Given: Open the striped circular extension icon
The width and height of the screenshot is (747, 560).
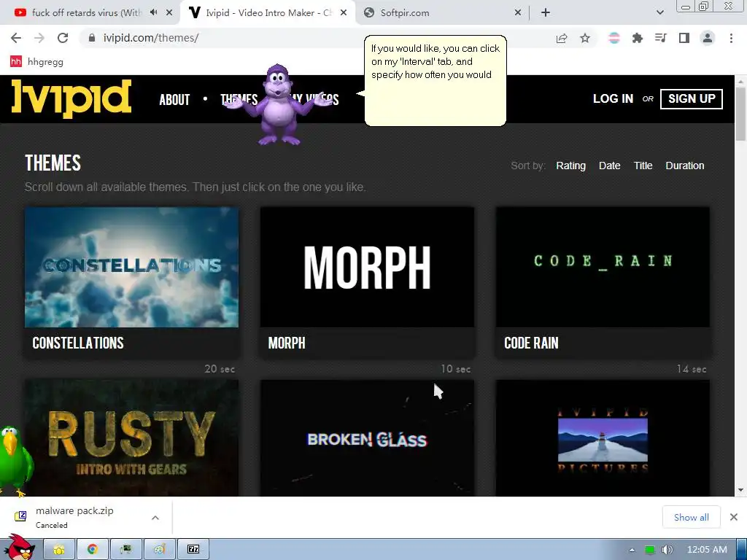Looking at the screenshot, I should click(x=614, y=38).
